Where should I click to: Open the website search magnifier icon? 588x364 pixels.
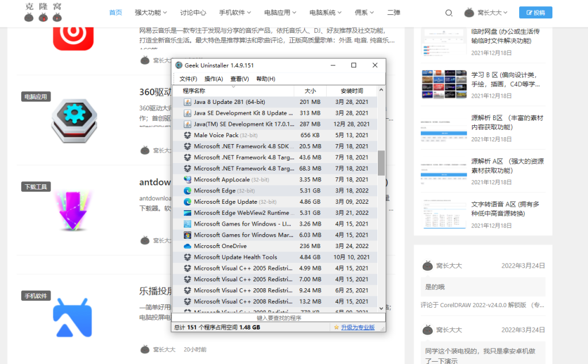[448, 13]
